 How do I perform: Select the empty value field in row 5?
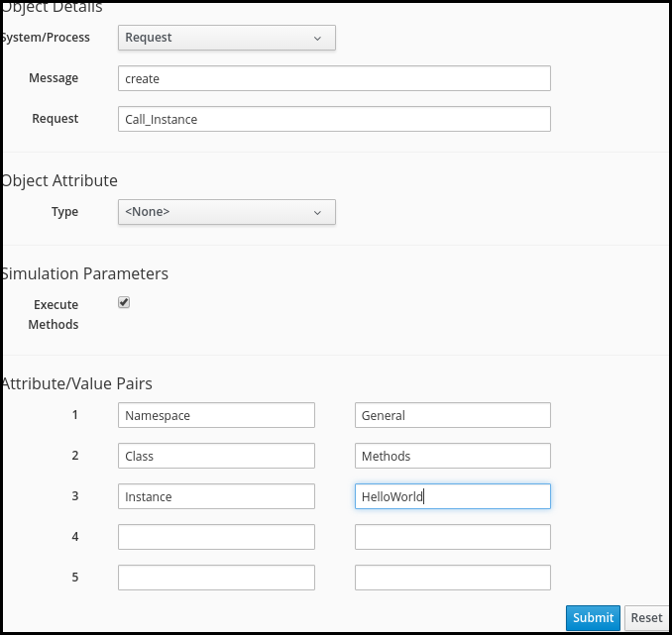point(453,578)
